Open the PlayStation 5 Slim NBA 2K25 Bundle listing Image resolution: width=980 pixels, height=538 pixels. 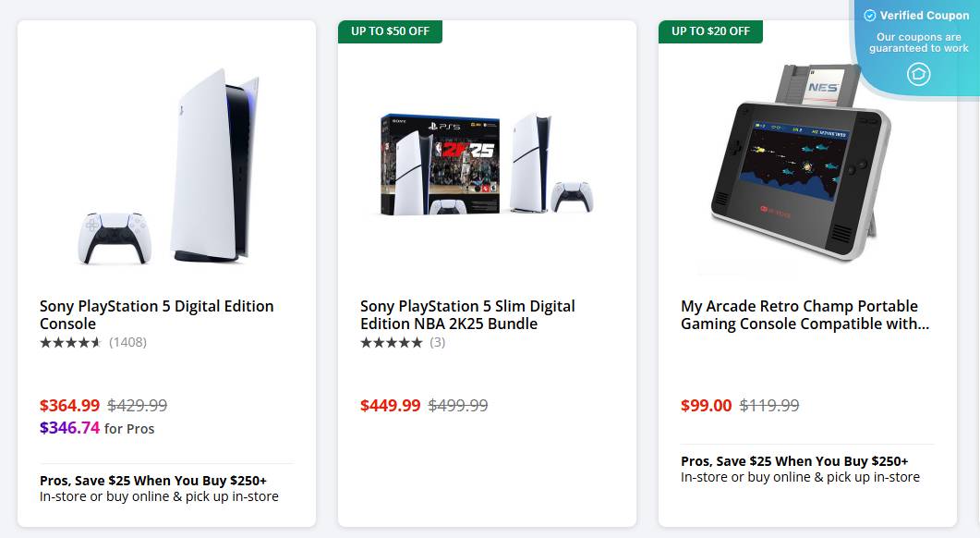(467, 314)
